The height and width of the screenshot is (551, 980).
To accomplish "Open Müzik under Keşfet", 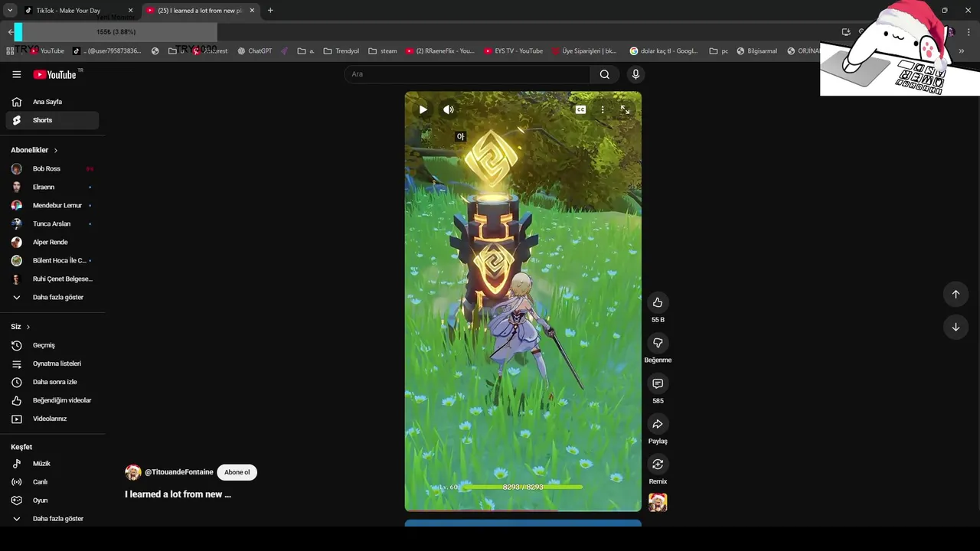I will 52,464.
